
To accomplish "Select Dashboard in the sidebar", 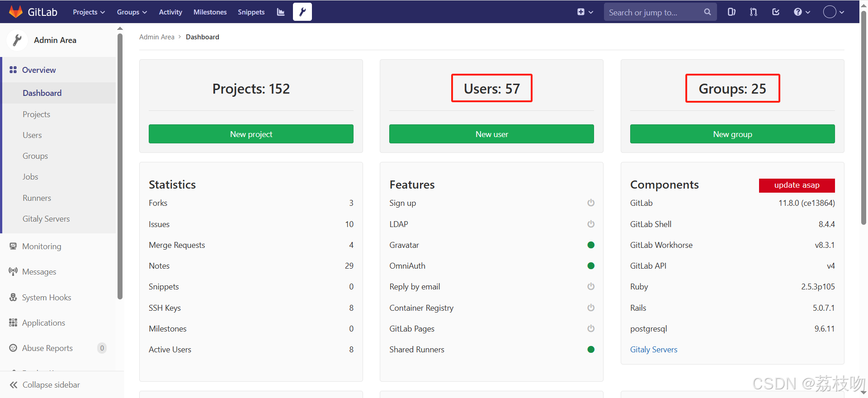I will pyautogui.click(x=42, y=93).
